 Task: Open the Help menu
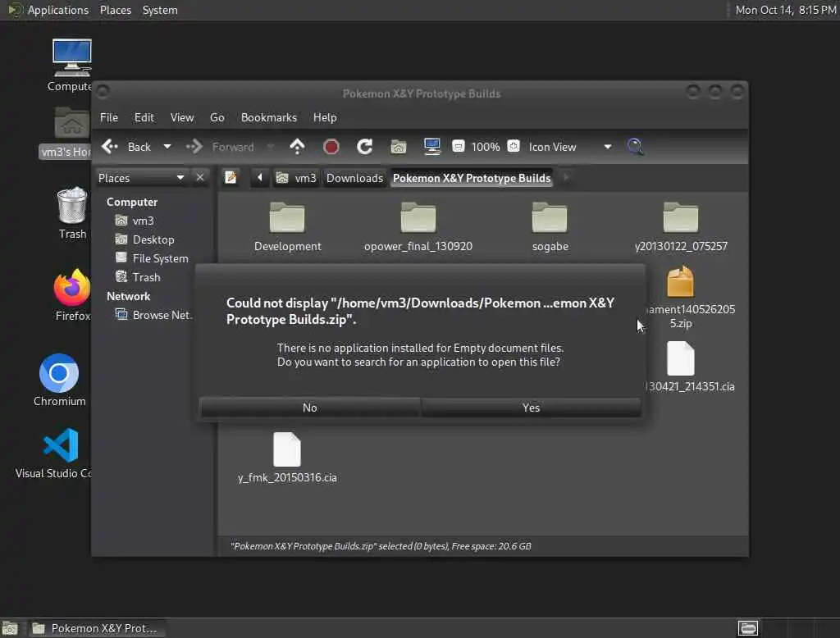pyautogui.click(x=325, y=117)
